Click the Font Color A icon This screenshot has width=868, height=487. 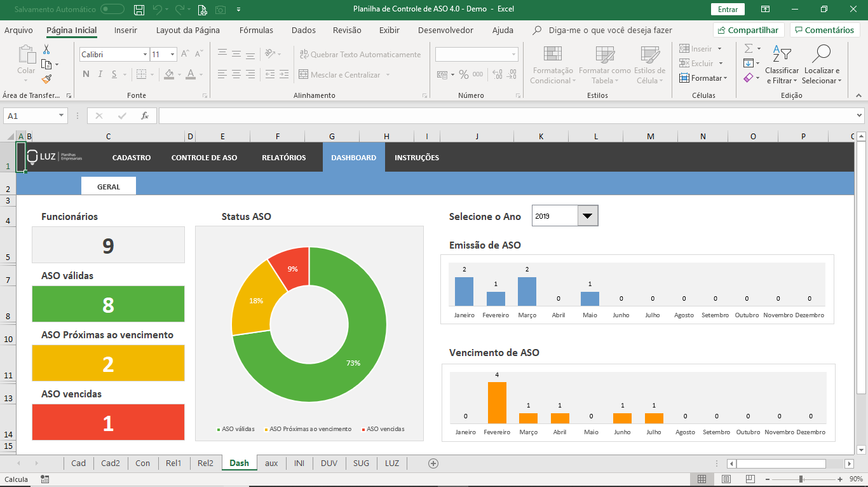coord(191,74)
